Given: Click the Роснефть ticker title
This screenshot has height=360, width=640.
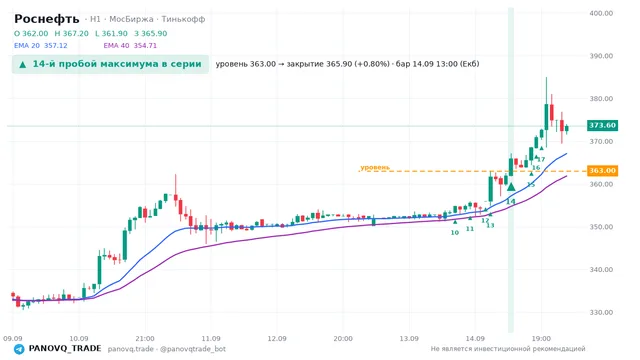Looking at the screenshot, I should (x=47, y=19).
